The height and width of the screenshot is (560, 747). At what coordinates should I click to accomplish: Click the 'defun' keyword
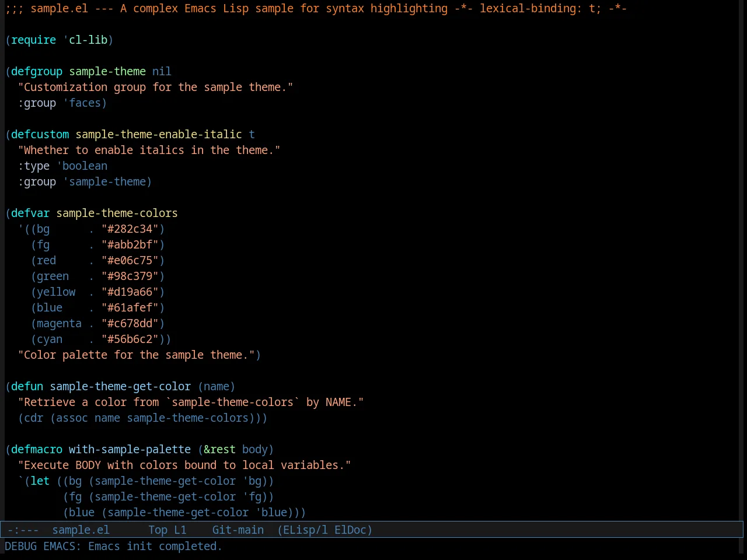point(27,386)
